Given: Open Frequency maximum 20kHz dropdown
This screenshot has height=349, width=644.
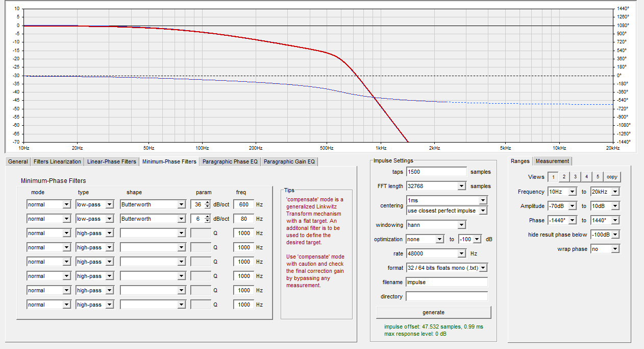Looking at the screenshot, I should click(605, 192).
